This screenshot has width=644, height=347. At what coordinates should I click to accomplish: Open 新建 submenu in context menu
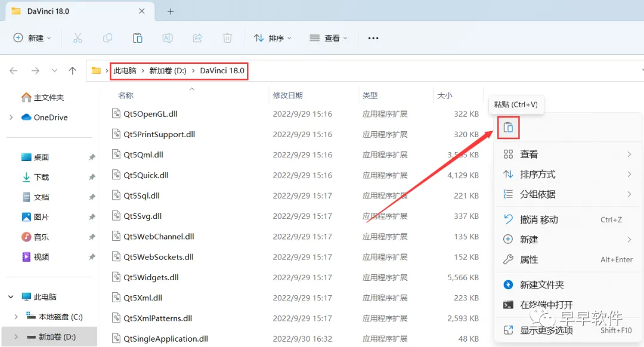pos(568,240)
